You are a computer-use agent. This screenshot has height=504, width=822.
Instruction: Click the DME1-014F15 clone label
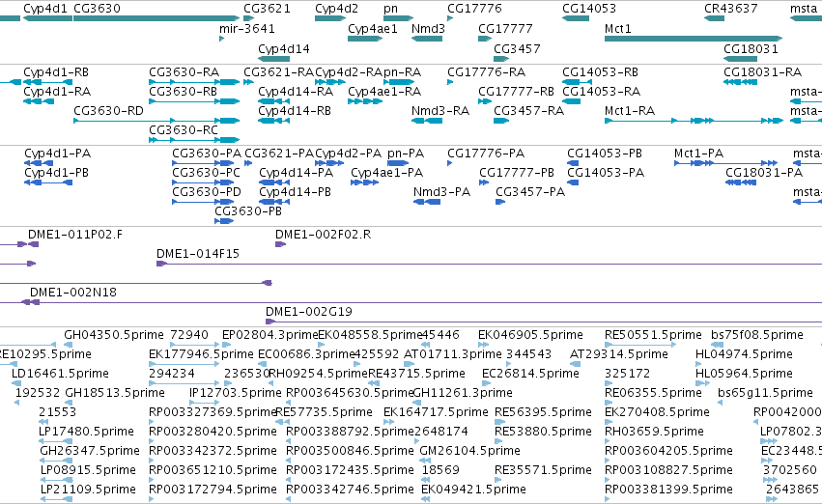(x=198, y=254)
